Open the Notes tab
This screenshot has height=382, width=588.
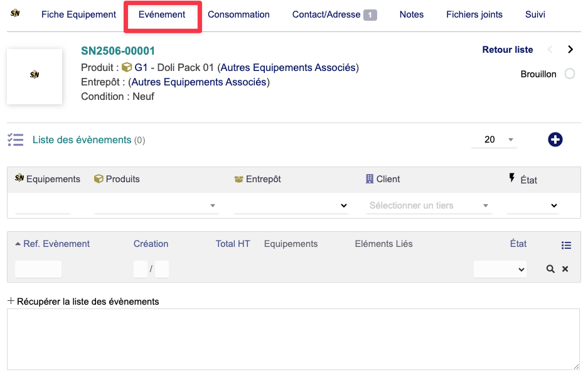click(x=412, y=14)
